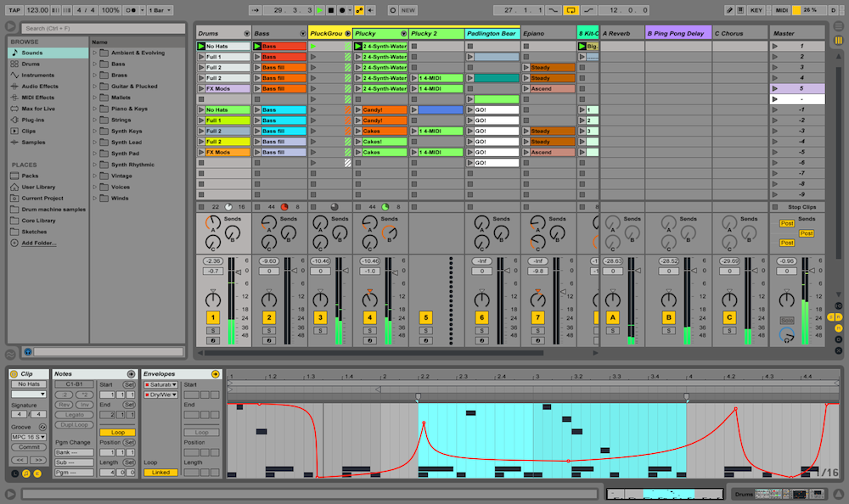Toggle the Draw Mode pencil icon
The height and width of the screenshot is (504, 849).
[730, 10]
